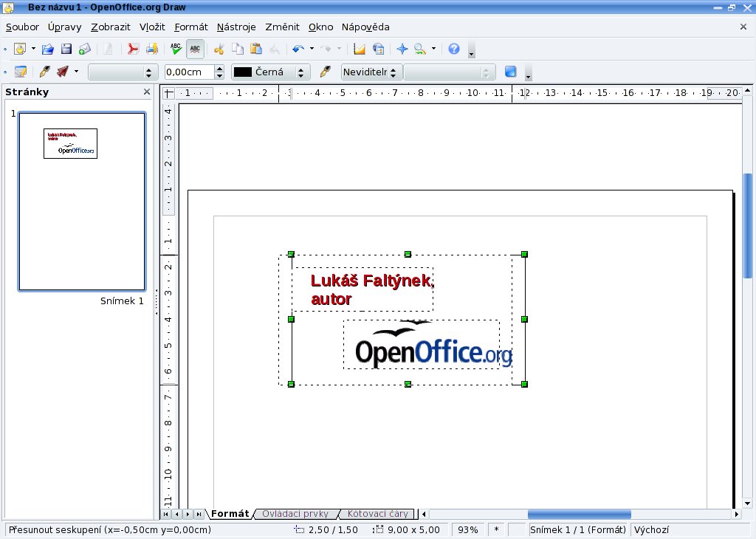Open the Změnit menu
Screen dimensions: 756x539
click(282, 27)
